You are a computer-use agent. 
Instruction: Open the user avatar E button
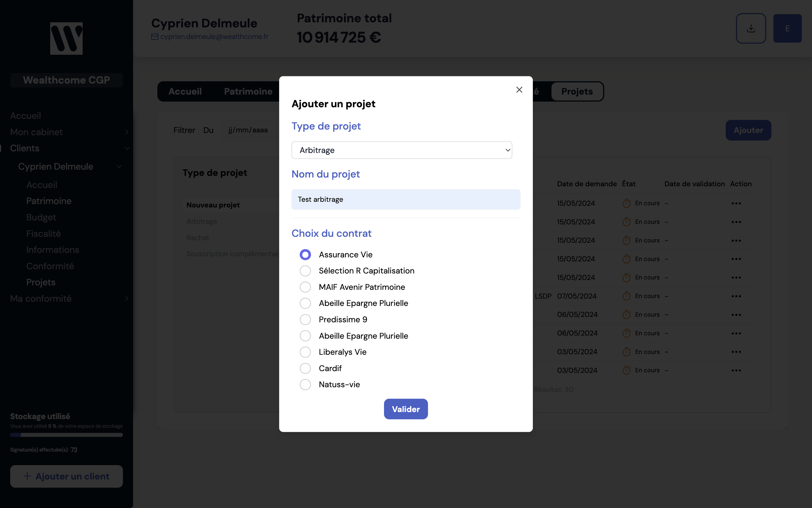click(x=787, y=28)
